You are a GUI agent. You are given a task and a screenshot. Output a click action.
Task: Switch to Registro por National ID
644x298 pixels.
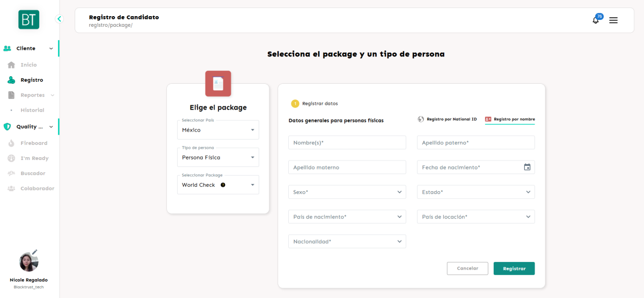coord(447,119)
